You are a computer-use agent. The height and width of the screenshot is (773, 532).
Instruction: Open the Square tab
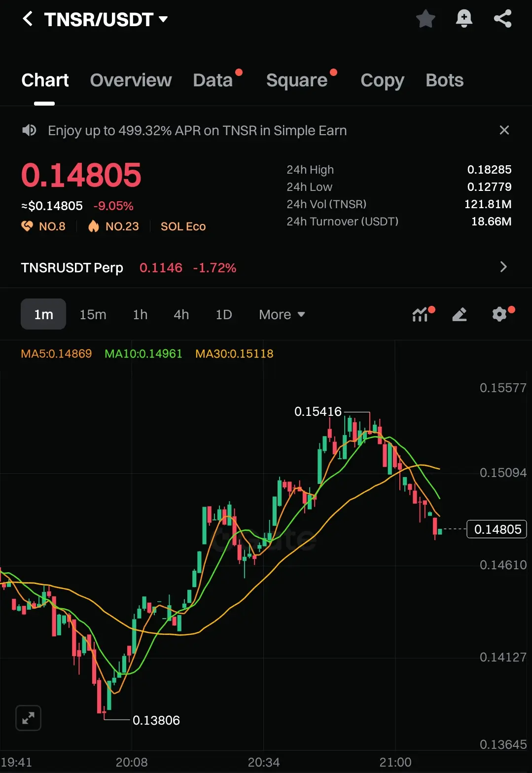click(297, 80)
